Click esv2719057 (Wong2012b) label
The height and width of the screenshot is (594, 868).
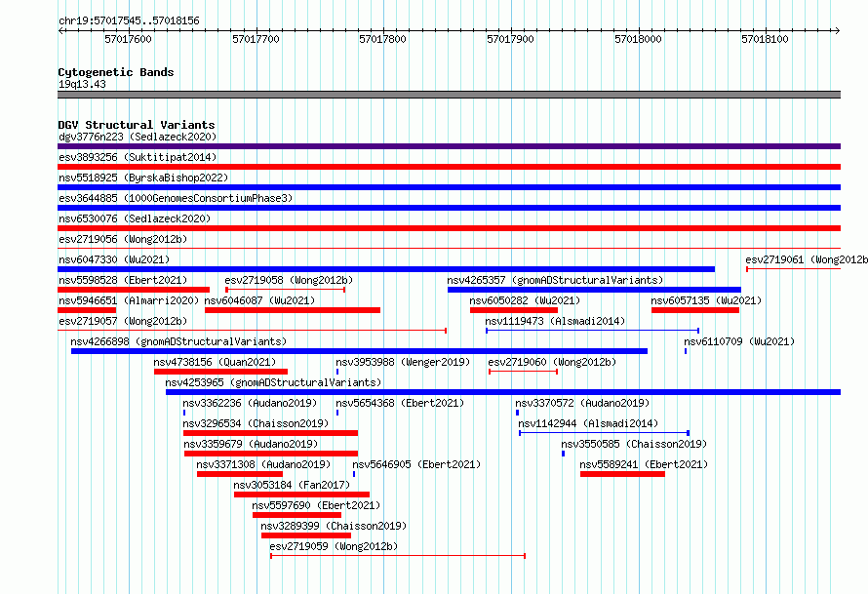click(123, 321)
